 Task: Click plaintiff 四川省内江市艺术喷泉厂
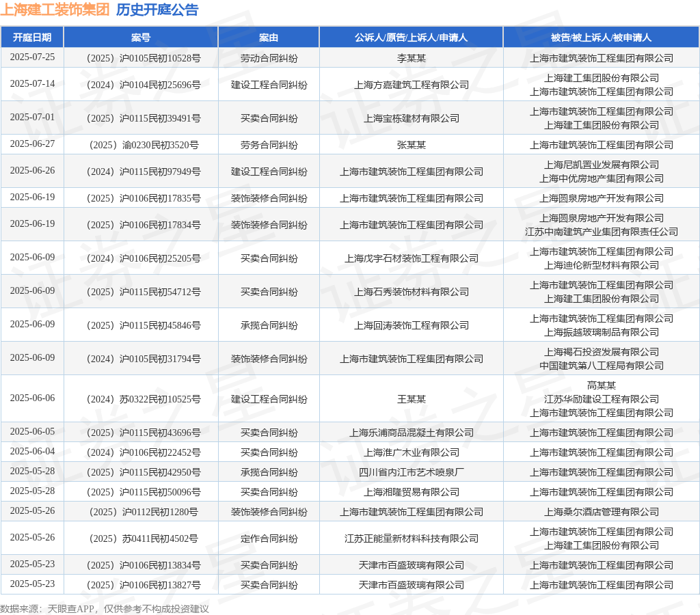pyautogui.click(x=411, y=472)
